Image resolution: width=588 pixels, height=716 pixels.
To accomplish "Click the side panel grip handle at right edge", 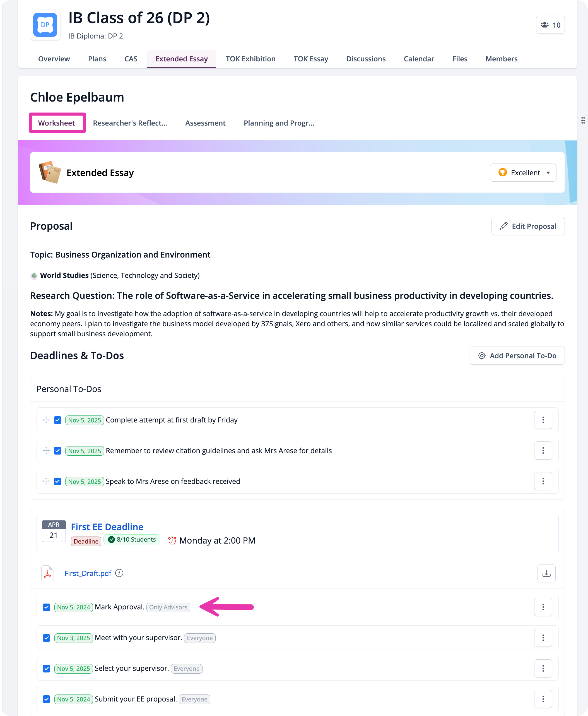I will tap(583, 120).
